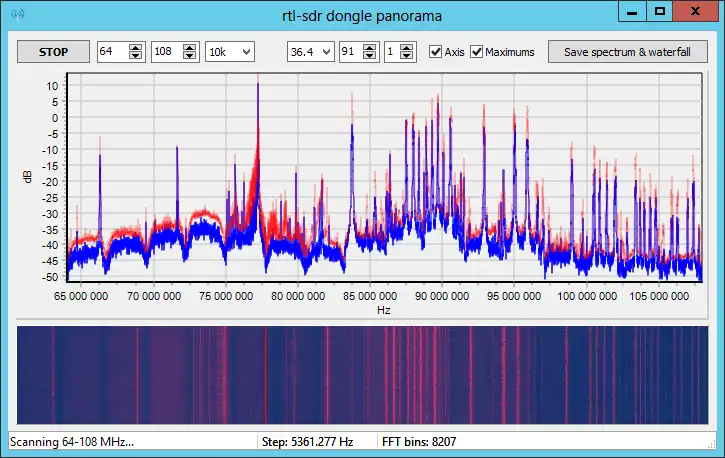Click the spectrum peak near 77 MHz
This screenshot has height=458, width=725.
pos(258,85)
